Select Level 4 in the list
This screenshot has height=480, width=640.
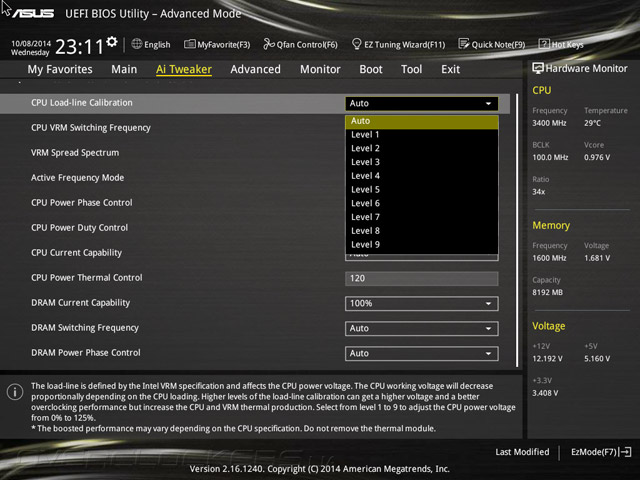tap(422, 176)
